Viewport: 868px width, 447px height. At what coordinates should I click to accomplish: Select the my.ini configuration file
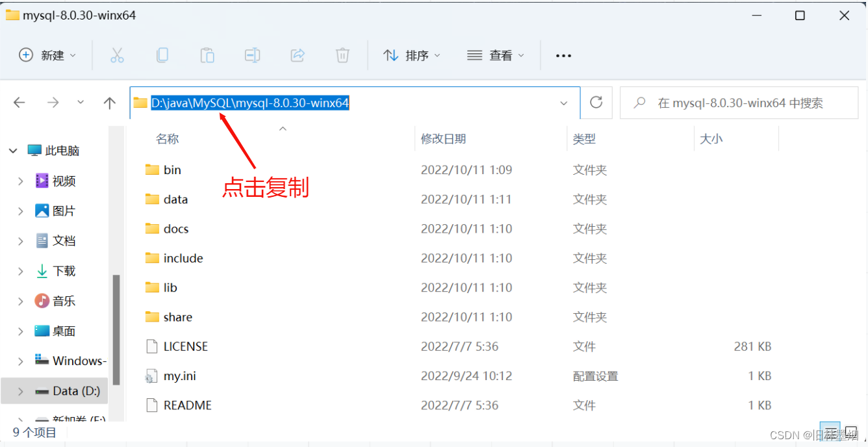179,376
